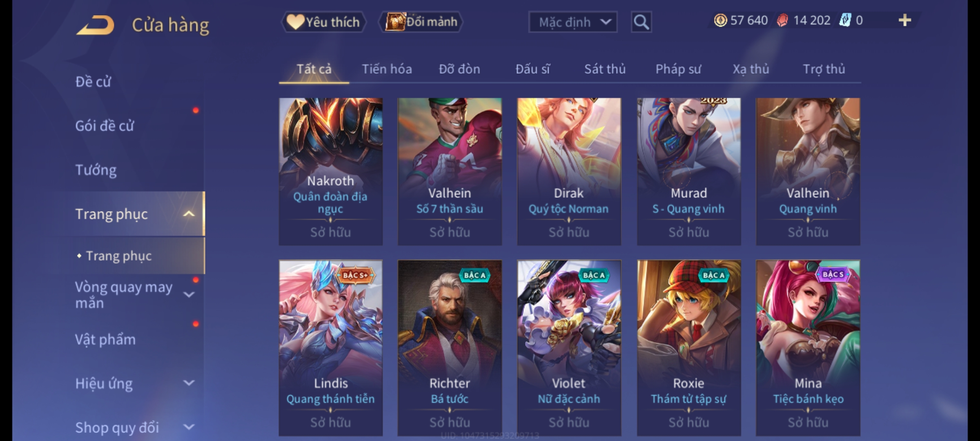Viewport: 980px width, 441px height.
Task: Switch to the Sát thủ tab
Action: pyautogui.click(x=605, y=69)
